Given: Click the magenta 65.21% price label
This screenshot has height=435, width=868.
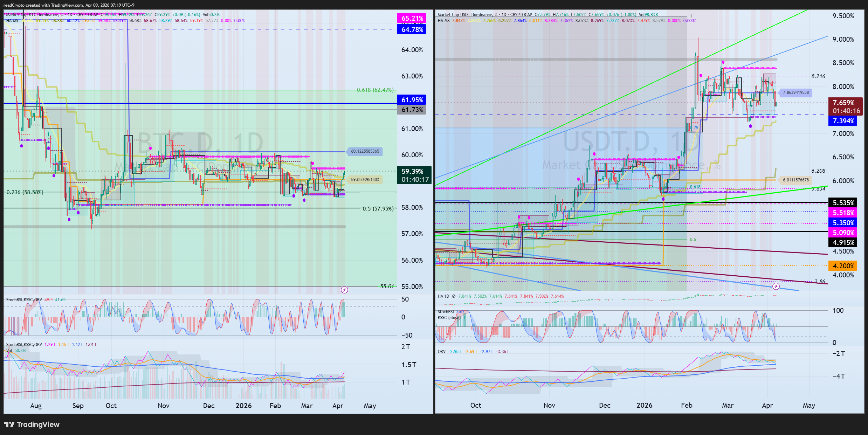Looking at the screenshot, I should (x=412, y=18).
